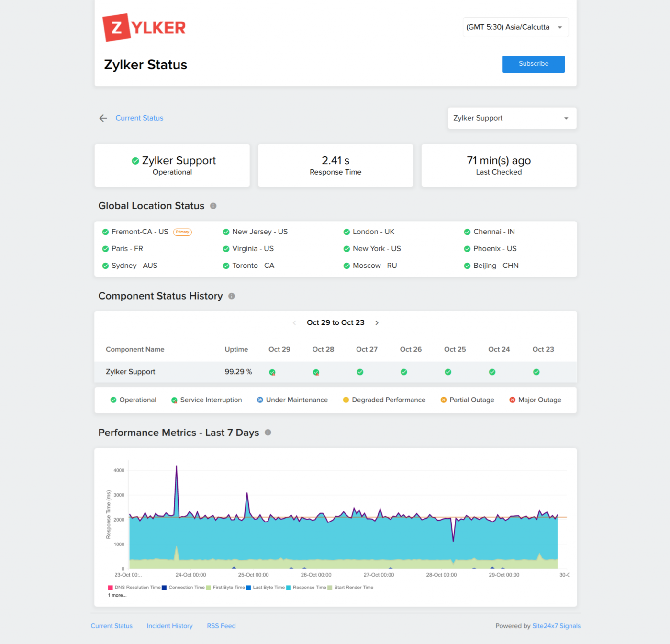The height and width of the screenshot is (644, 670).
Task: Click the Subscribe button
Action: 534,64
